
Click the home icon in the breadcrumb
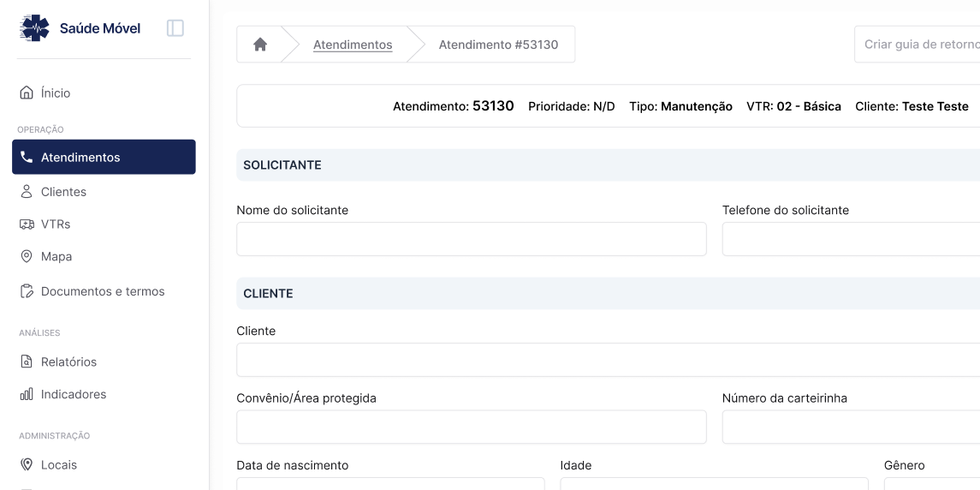[x=260, y=45]
